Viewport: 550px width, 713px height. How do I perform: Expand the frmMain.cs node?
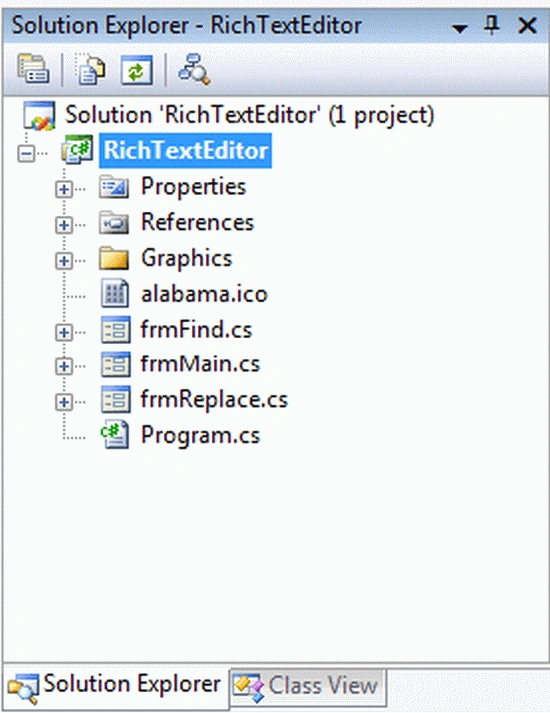[64, 366]
